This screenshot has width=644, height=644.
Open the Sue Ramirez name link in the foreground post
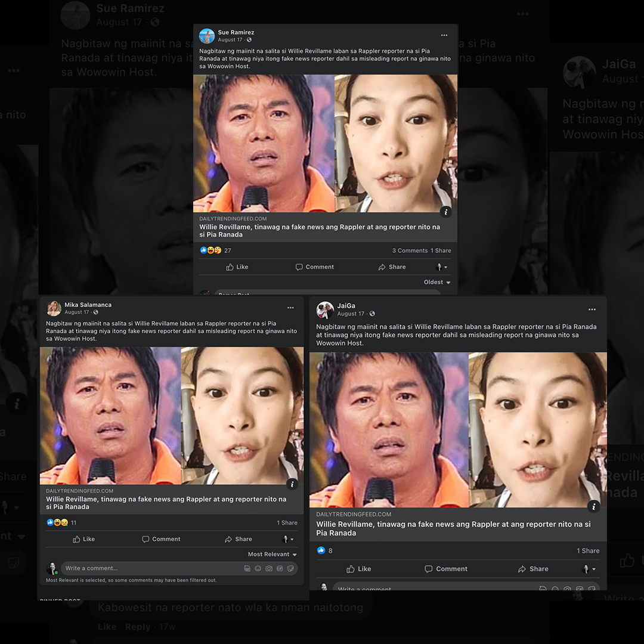pyautogui.click(x=236, y=32)
